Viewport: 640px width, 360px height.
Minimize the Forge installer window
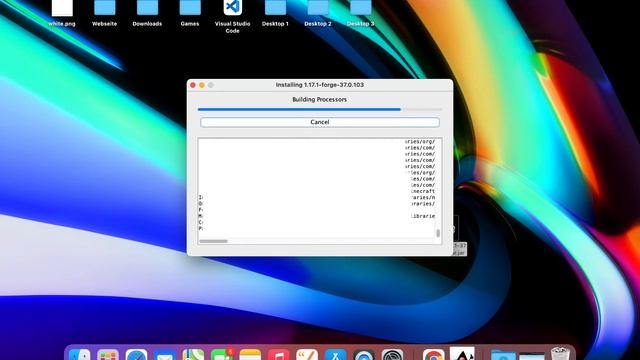coord(202,85)
